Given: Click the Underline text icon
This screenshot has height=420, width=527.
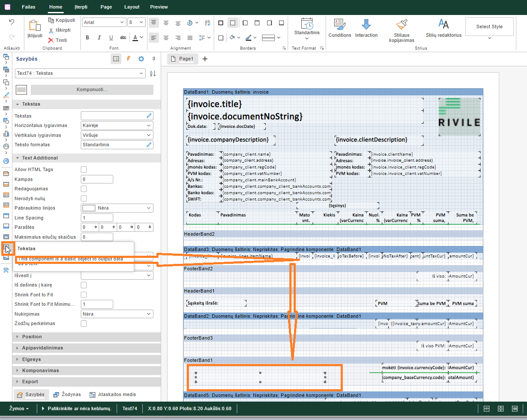Looking at the screenshot, I should [x=111, y=38].
